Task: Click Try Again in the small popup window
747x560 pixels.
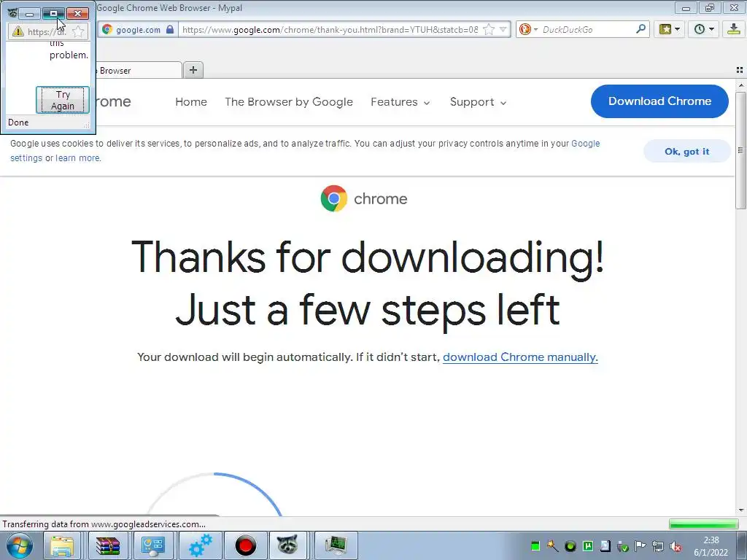Action: [63, 100]
